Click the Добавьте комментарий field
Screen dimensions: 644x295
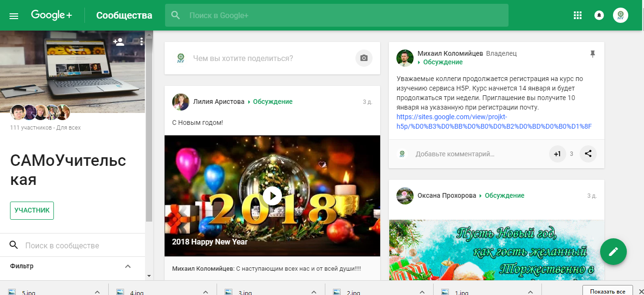[455, 154]
